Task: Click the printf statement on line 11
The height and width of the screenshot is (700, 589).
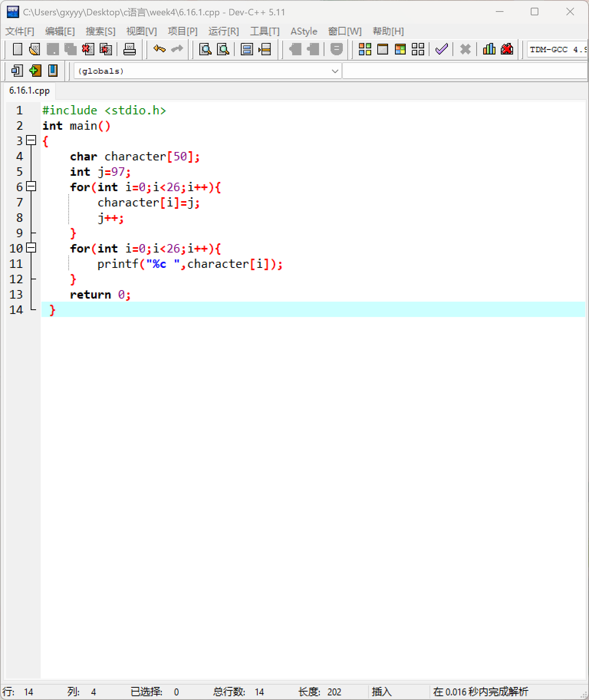Action: point(190,264)
